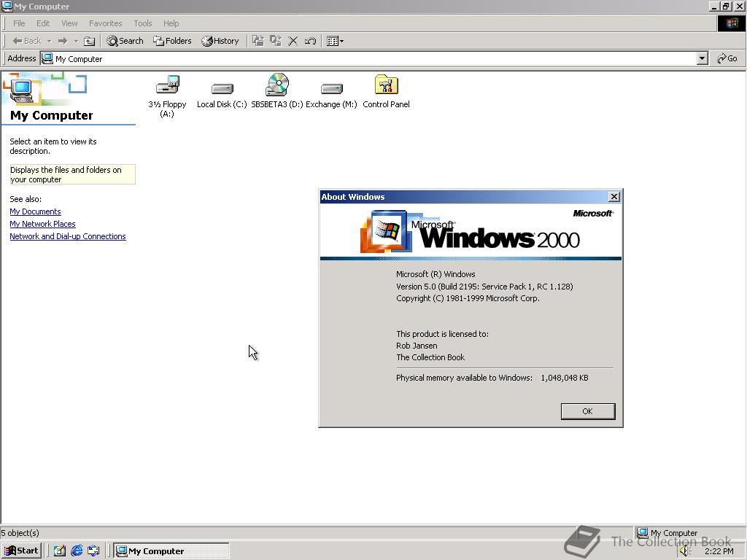The height and width of the screenshot is (560, 747).
Task: Click the Forward arrow toolbar button
Action: click(63, 41)
